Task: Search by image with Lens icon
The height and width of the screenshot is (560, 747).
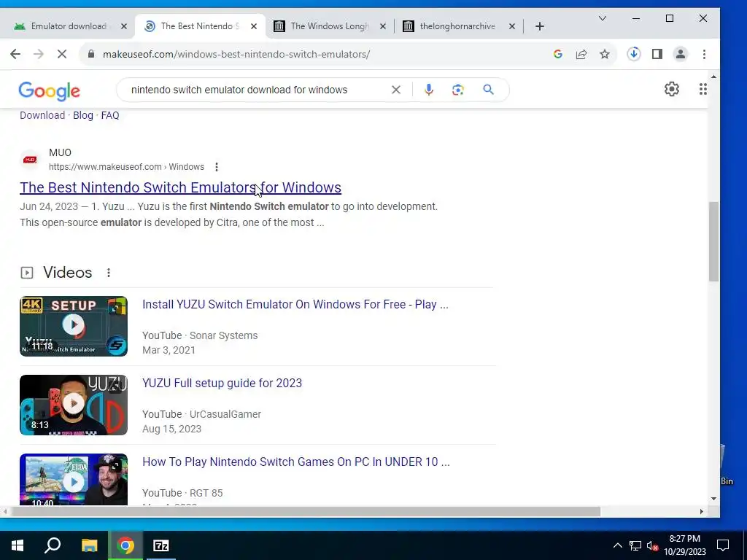Action: click(458, 90)
